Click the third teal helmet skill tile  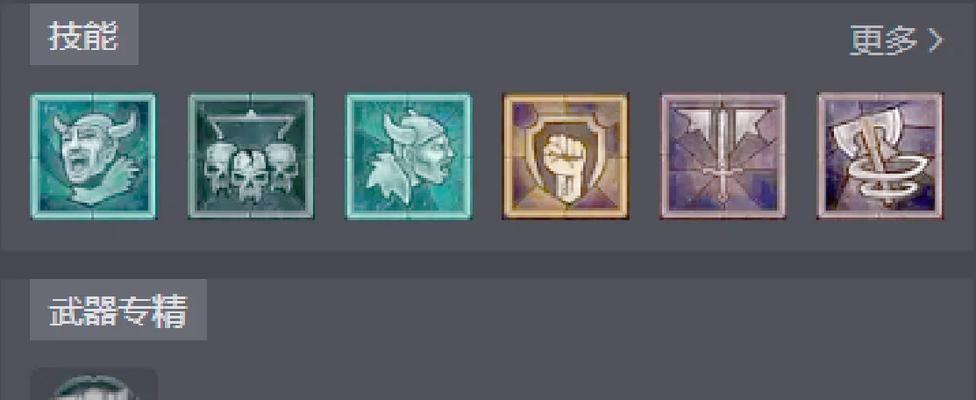click(x=408, y=156)
